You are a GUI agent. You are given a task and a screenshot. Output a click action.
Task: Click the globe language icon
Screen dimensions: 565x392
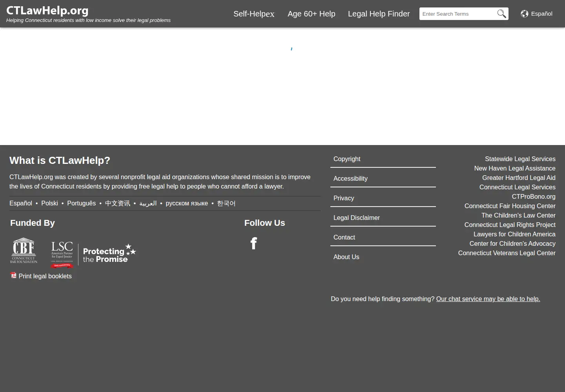pyautogui.click(x=525, y=14)
